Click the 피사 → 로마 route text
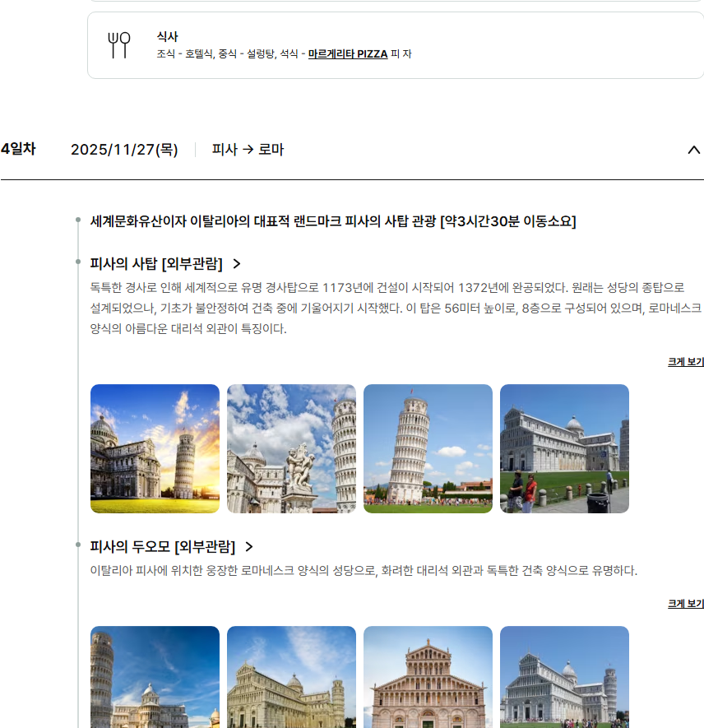This screenshot has width=704, height=728. click(248, 150)
